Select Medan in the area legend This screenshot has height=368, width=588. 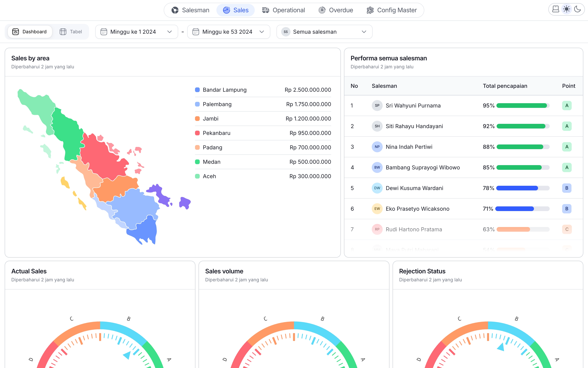263,162
